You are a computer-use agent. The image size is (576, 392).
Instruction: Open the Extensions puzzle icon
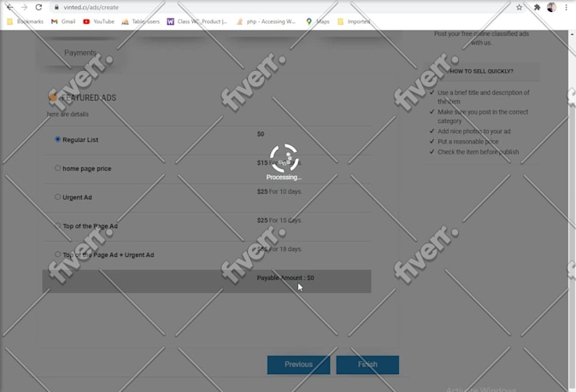coord(537,7)
